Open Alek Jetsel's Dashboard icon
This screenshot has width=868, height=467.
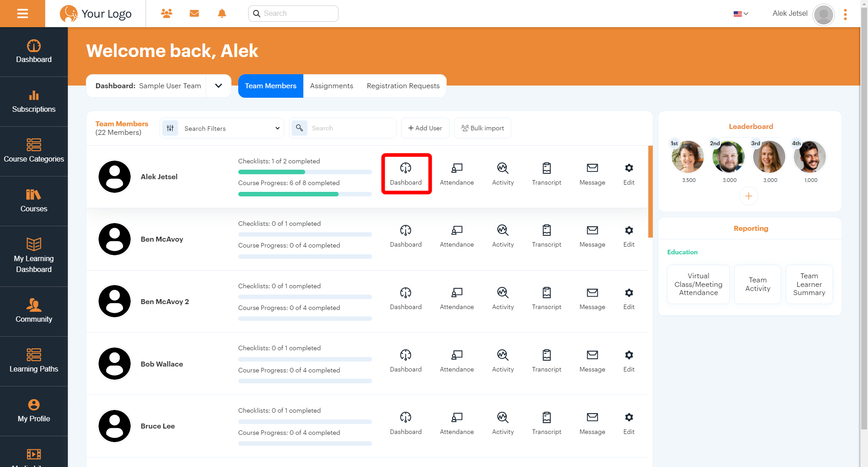point(406,174)
